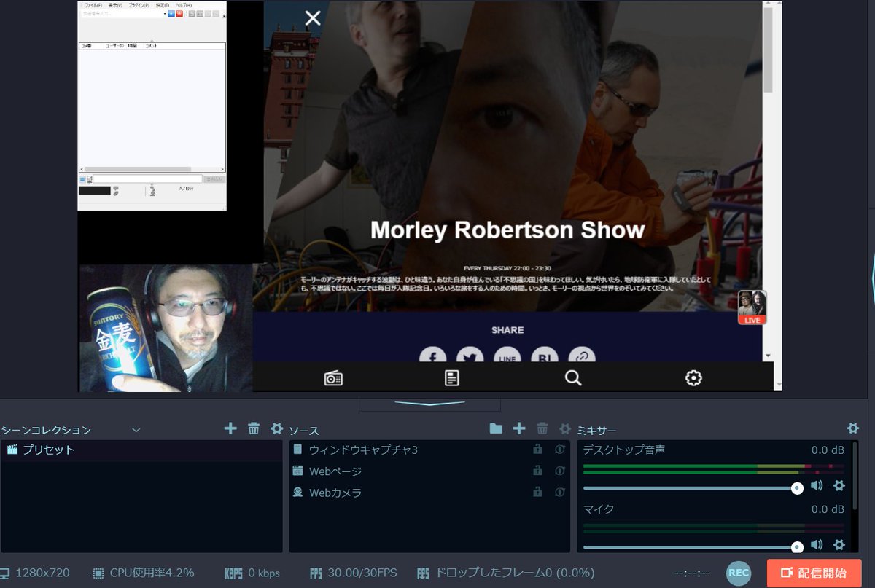Click the Hatena B! share icon in preview

pyautogui.click(x=545, y=355)
